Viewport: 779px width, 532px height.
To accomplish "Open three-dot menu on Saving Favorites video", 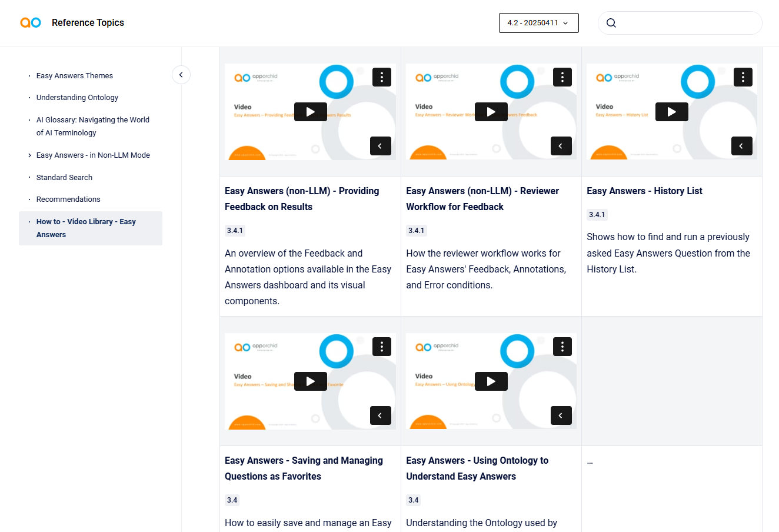I will (382, 346).
